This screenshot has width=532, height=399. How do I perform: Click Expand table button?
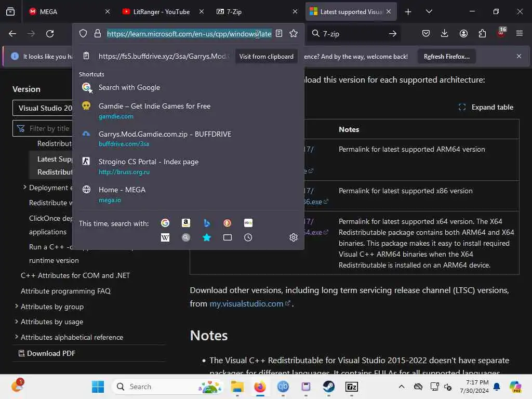pyautogui.click(x=486, y=107)
